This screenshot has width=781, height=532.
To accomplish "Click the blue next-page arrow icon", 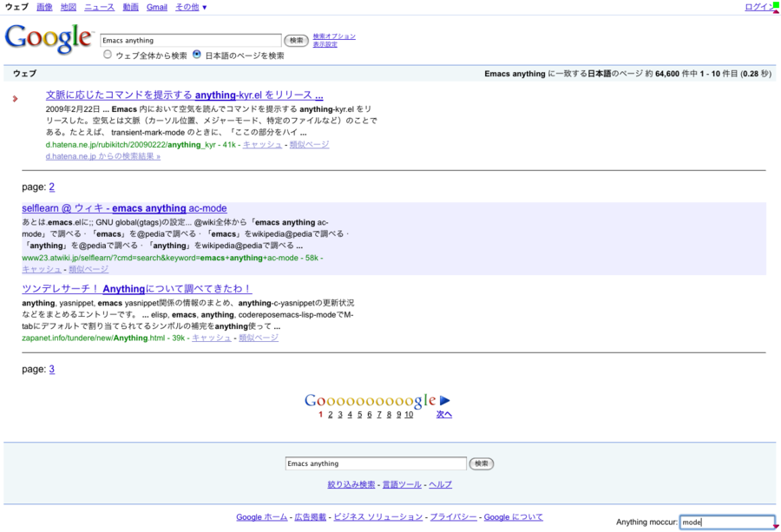I will 445,400.
